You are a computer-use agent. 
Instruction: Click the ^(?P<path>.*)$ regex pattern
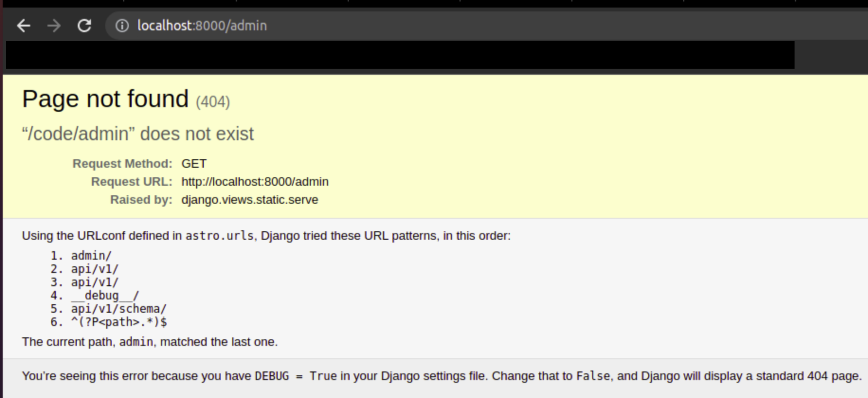pyautogui.click(x=118, y=322)
